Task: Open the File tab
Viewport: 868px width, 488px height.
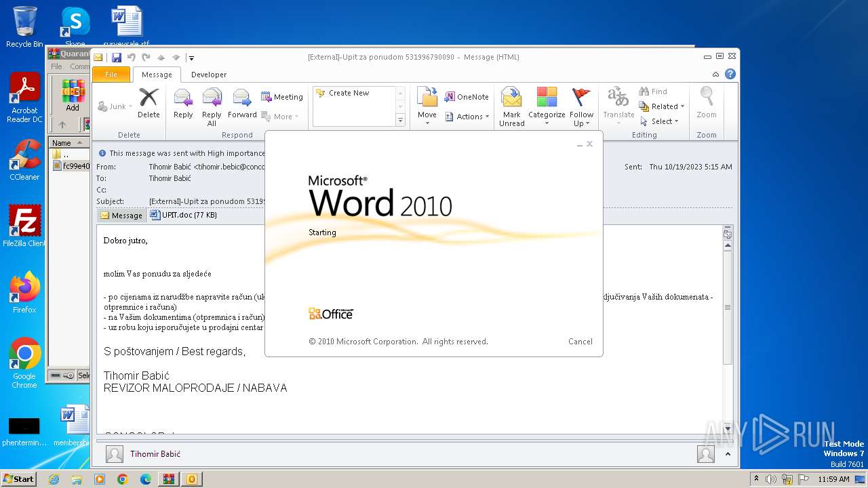Action: click(111, 75)
